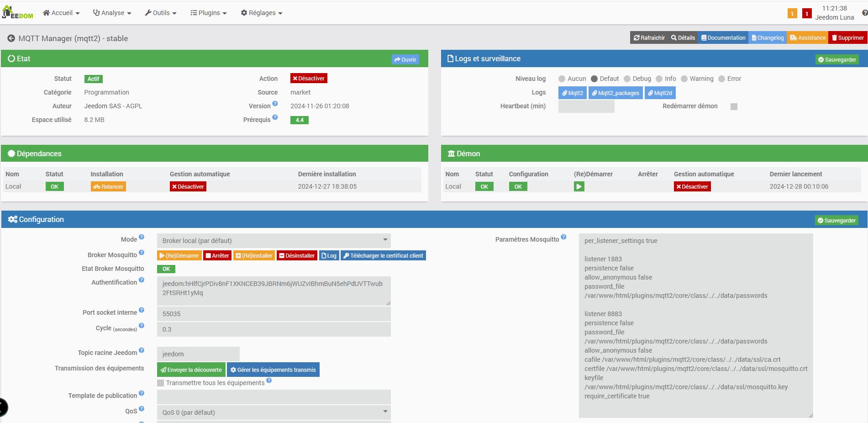868x423 pixels.
Task: Click Arrêter for Broker Mosquitto
Action: [217, 255]
